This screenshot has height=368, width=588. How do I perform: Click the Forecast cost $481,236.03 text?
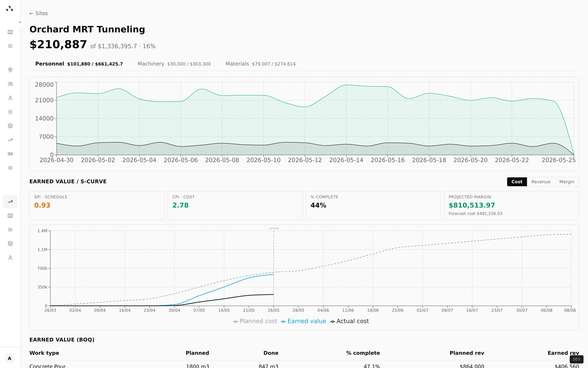tap(475, 214)
